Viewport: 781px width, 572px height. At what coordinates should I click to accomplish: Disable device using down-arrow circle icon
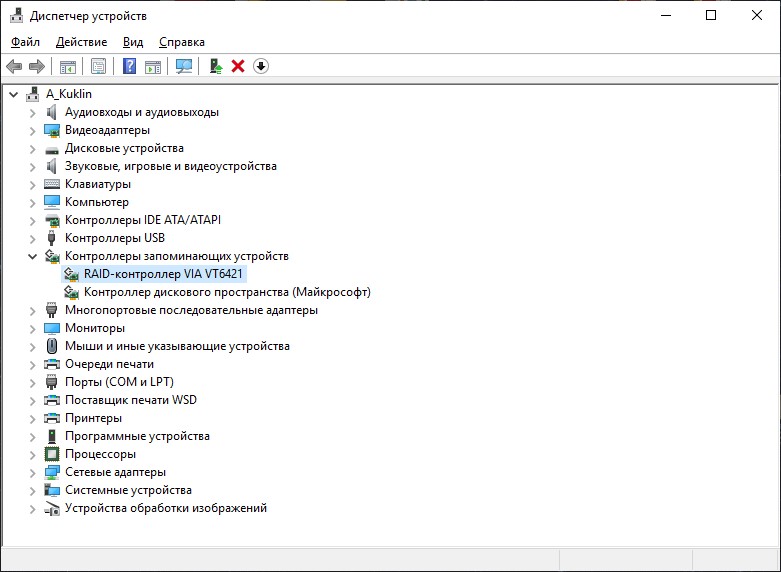(x=261, y=66)
